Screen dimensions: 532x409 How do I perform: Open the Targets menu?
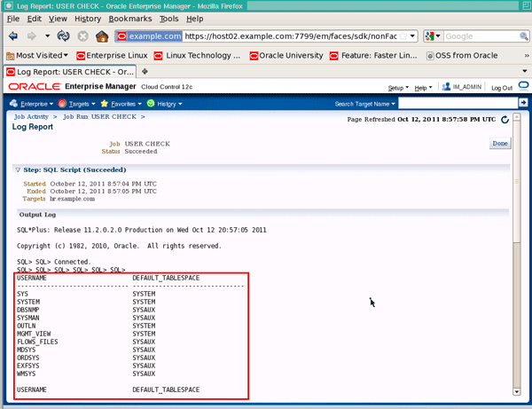pyautogui.click(x=76, y=104)
